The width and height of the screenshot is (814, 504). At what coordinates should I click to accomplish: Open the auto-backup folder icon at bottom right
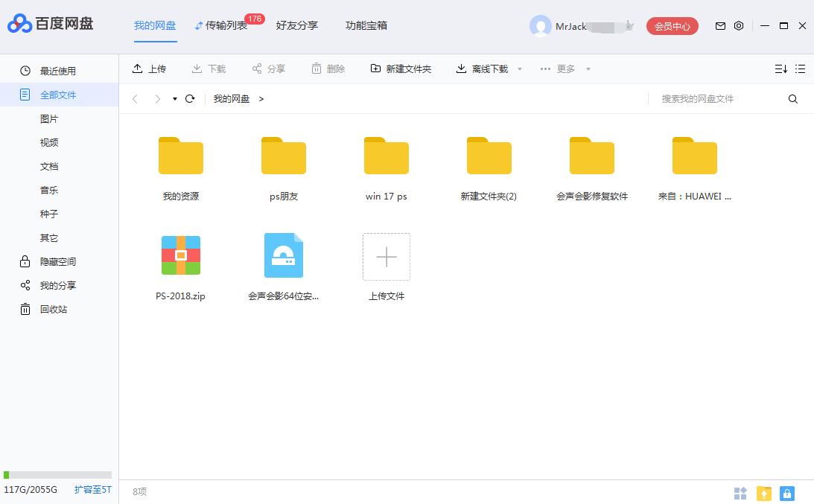tap(763, 493)
